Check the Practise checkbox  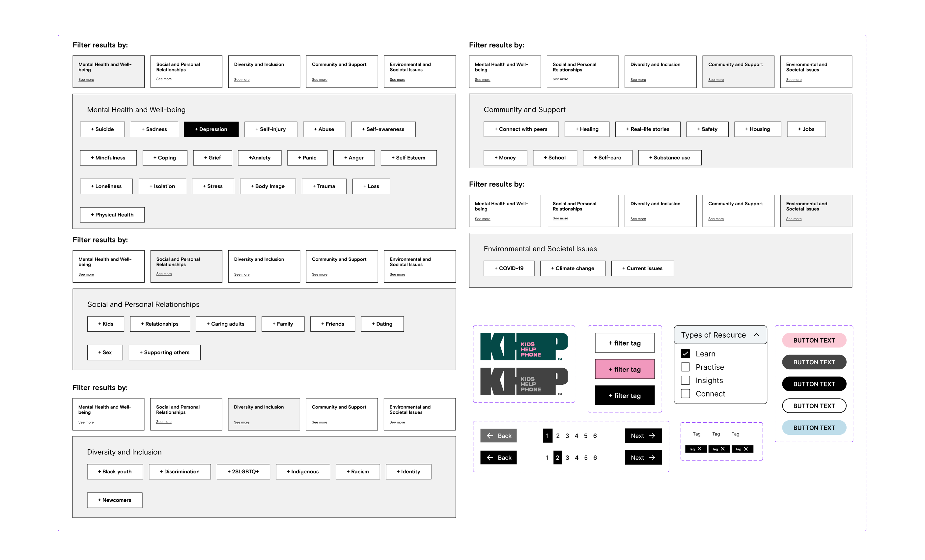click(x=686, y=367)
